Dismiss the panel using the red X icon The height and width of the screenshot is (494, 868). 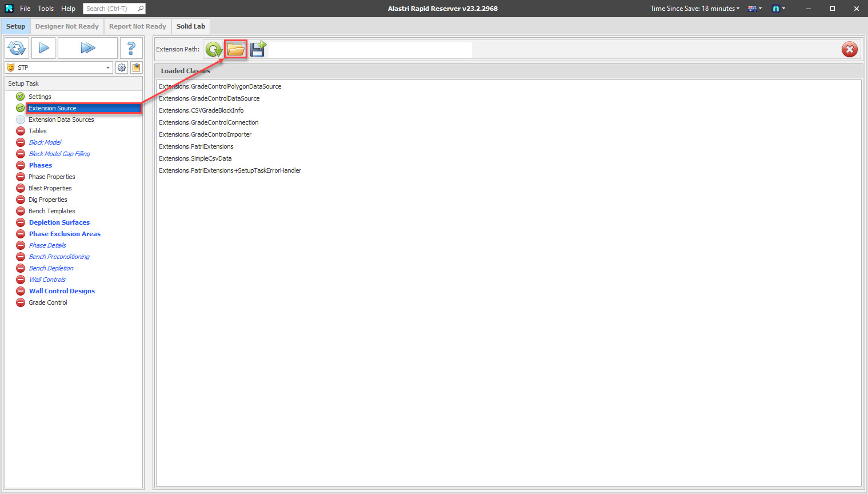pos(850,49)
